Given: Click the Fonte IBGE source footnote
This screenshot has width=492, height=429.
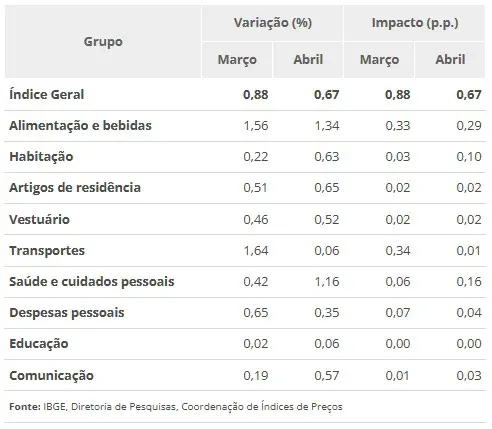Looking at the screenshot, I should 176,407.
